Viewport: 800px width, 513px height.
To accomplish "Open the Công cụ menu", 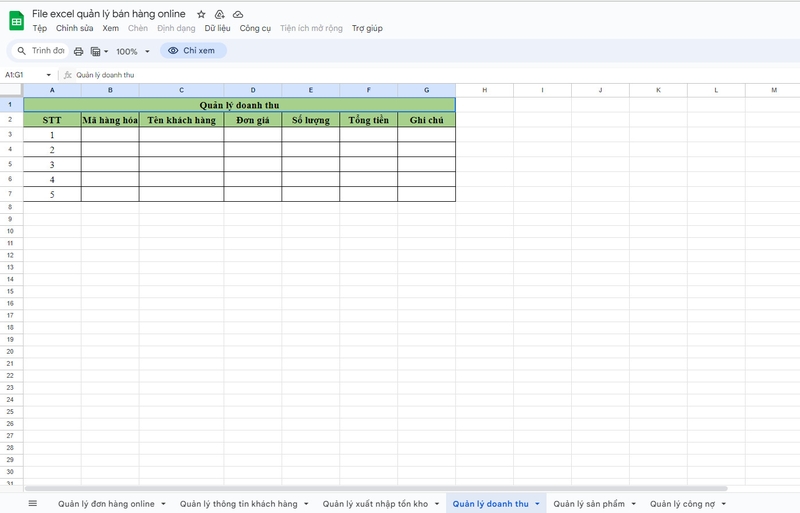I will click(x=255, y=28).
